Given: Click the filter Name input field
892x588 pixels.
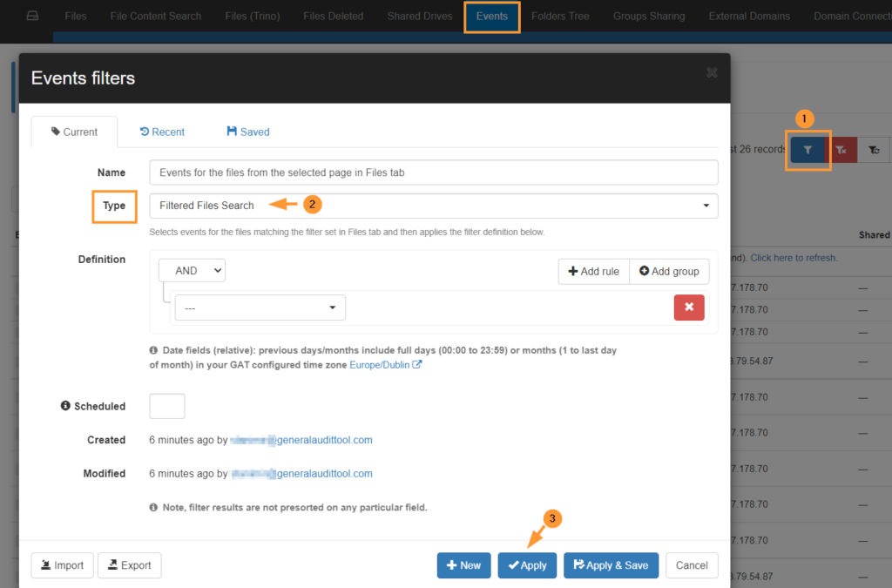Looking at the screenshot, I should coord(433,172).
